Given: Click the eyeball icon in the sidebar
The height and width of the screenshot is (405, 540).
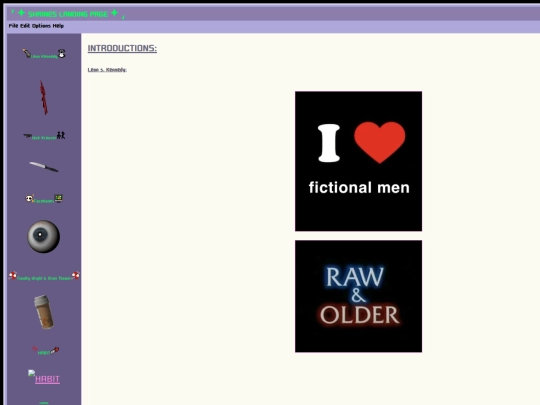Looking at the screenshot, I should click(44, 237).
